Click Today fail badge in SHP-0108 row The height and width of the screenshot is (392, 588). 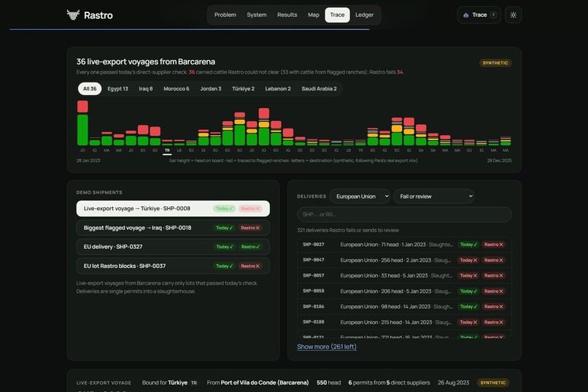tap(468, 322)
